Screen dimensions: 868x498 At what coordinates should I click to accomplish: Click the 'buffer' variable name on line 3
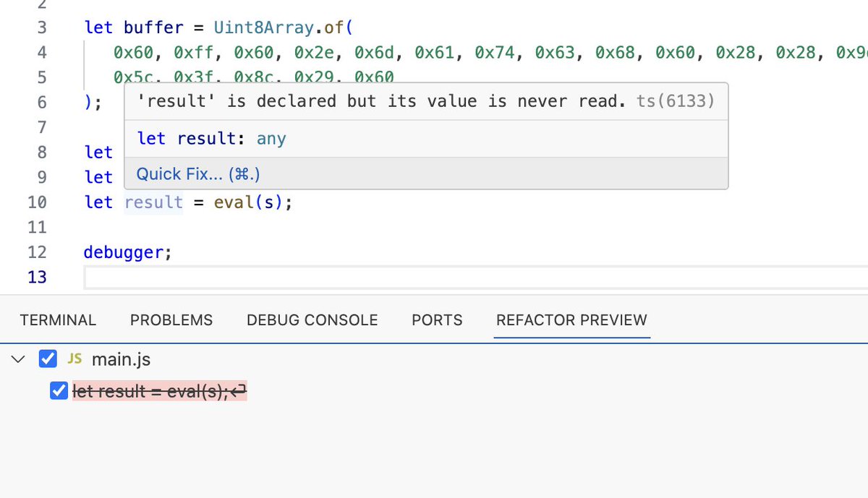[153, 27]
